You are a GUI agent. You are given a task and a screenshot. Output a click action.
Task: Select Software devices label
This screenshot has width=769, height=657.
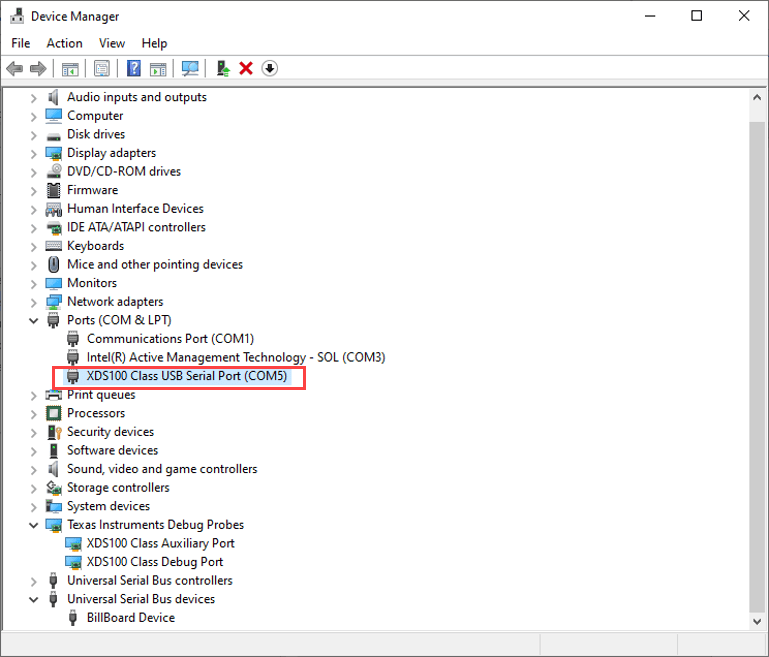[x=113, y=450]
